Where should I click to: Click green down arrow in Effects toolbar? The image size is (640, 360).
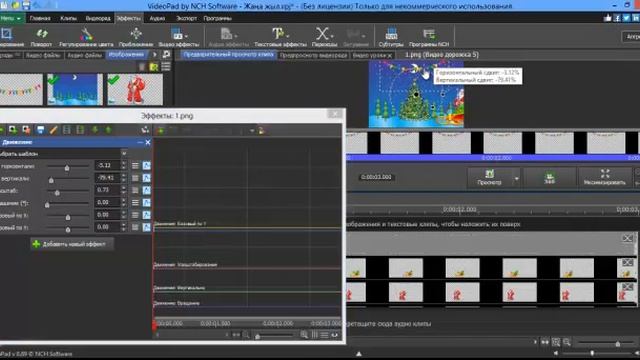coord(95,130)
